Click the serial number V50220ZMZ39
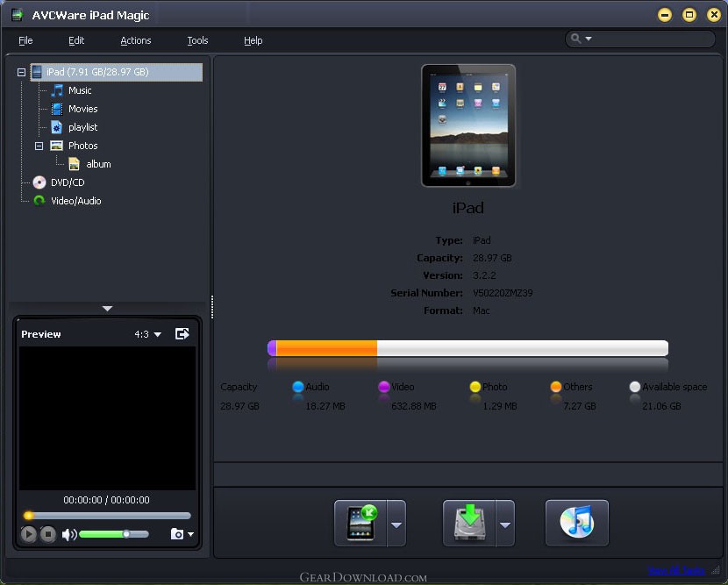728x585 pixels. (x=503, y=293)
